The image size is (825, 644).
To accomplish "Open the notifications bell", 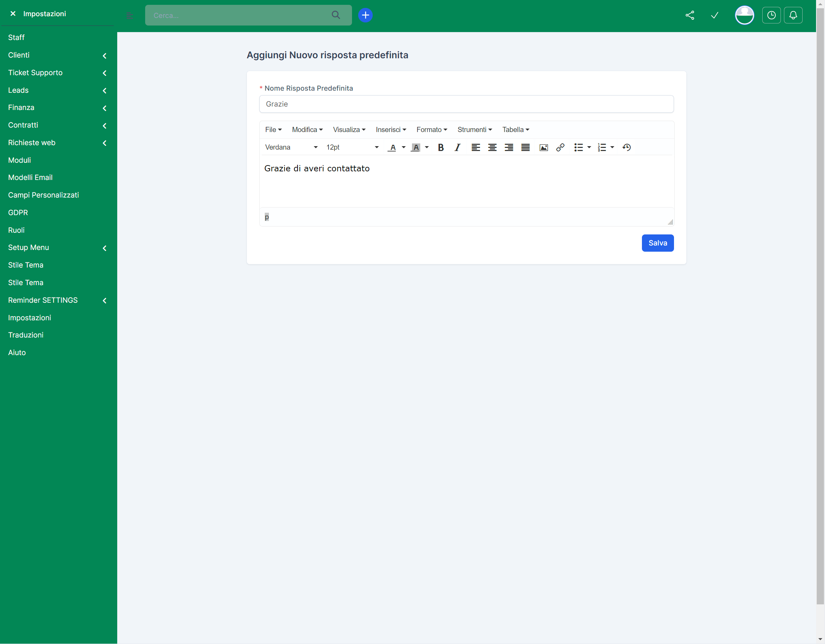I will [x=793, y=15].
